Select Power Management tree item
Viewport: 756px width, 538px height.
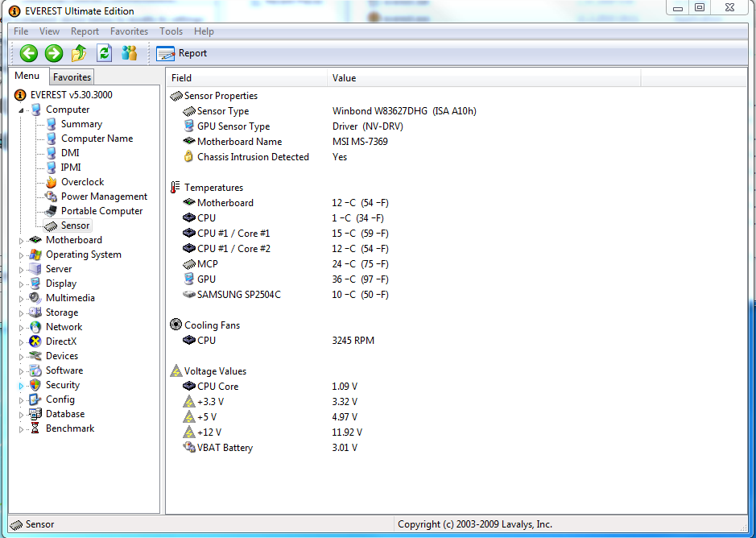(x=104, y=197)
